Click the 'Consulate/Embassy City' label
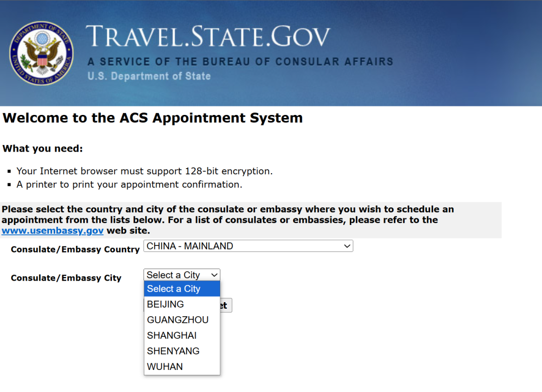The width and height of the screenshot is (542, 392). [x=66, y=278]
